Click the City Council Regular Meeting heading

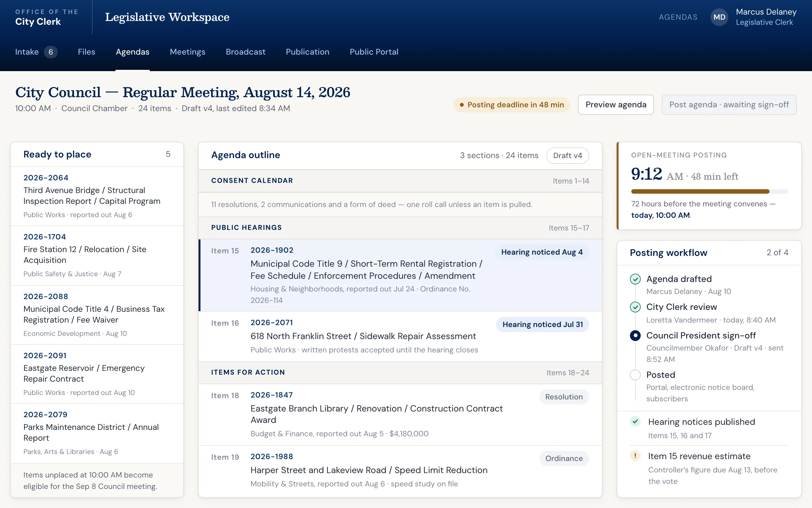point(182,92)
